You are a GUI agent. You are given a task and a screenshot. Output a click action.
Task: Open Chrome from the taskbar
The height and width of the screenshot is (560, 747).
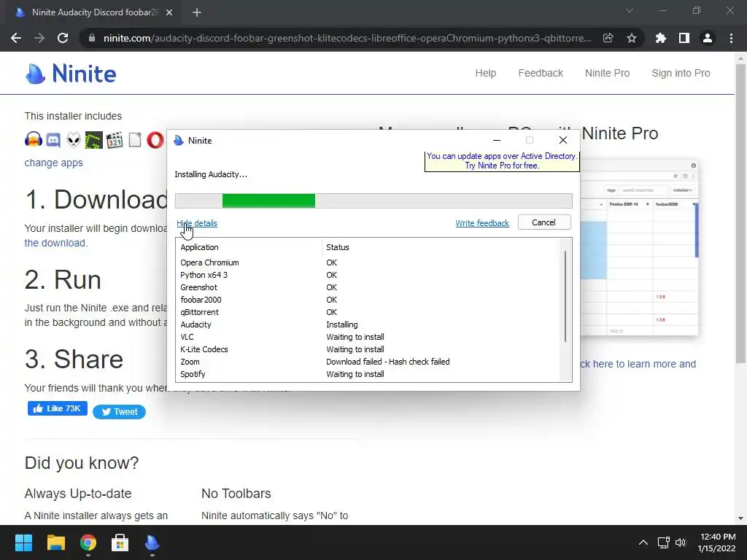coord(88,542)
